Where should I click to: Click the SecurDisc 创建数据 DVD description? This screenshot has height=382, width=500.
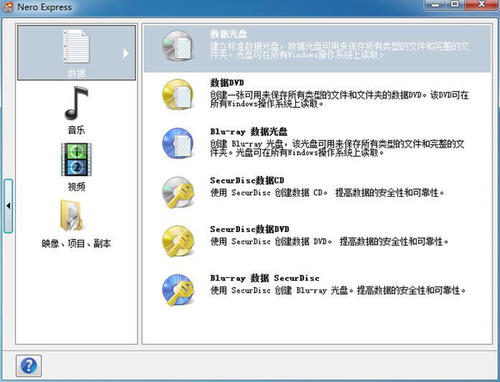tap(329, 241)
